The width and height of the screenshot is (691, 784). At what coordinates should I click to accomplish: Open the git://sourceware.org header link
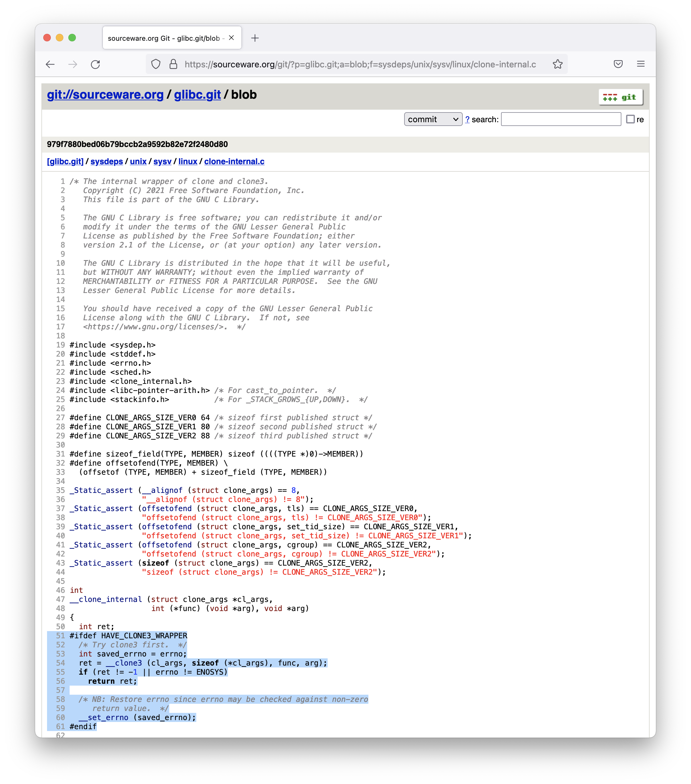pyautogui.click(x=105, y=95)
